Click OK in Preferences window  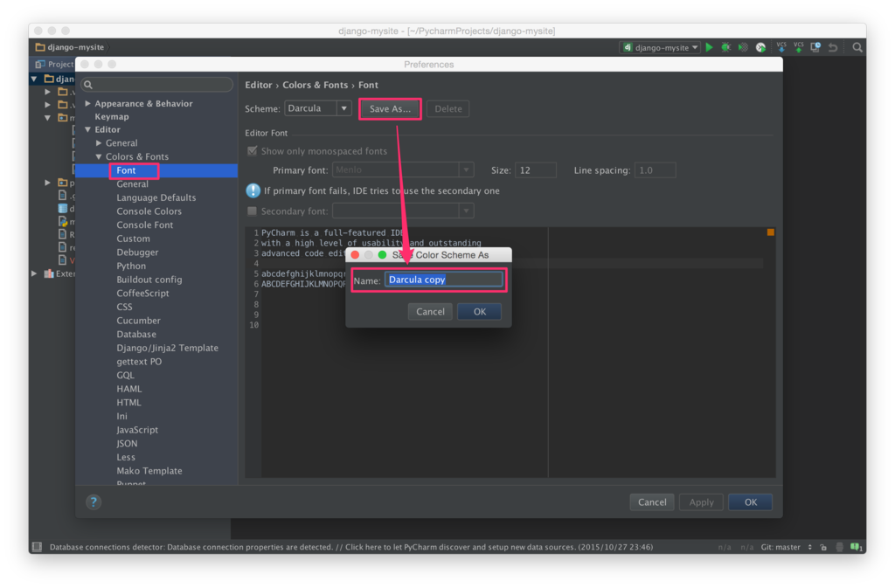(x=750, y=502)
